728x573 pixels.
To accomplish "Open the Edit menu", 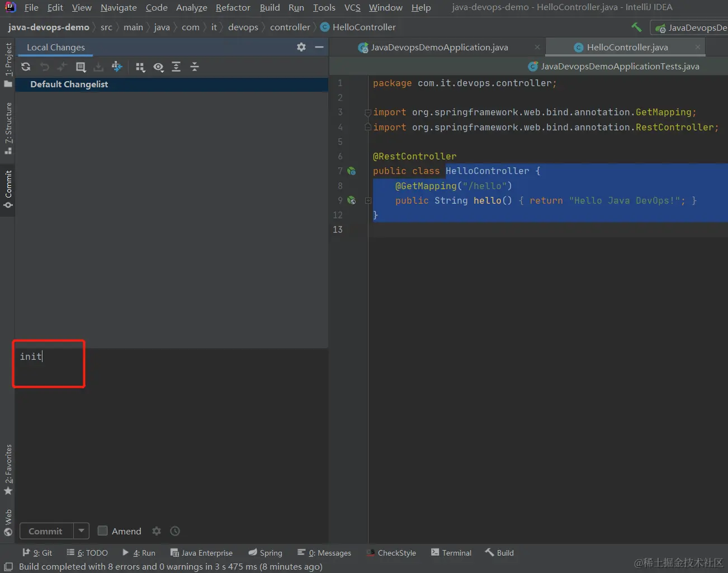I will pyautogui.click(x=55, y=7).
